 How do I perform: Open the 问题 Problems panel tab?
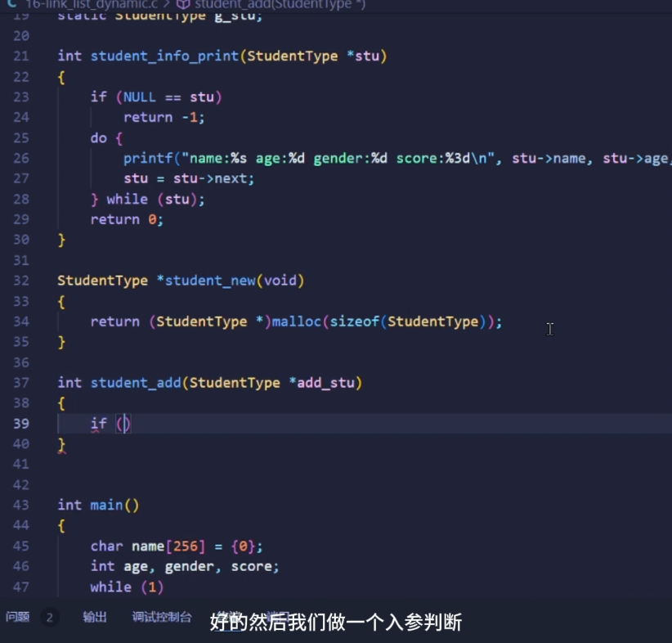[x=20, y=618]
